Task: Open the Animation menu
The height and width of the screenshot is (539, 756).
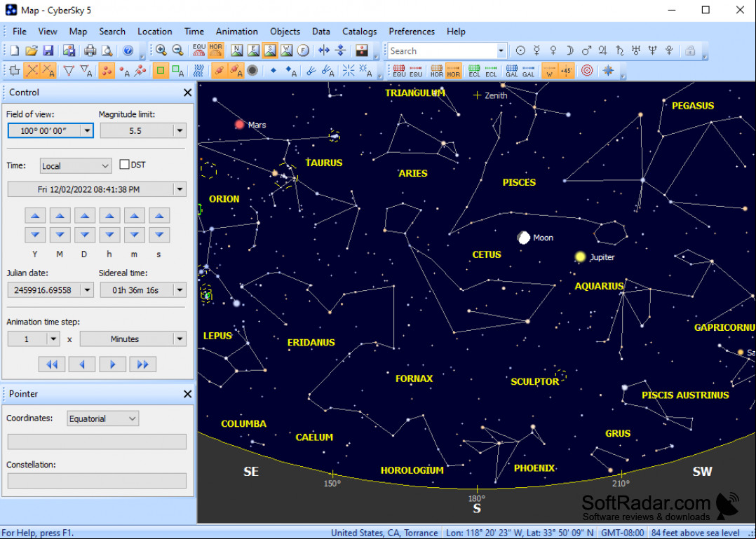Action: coord(237,32)
